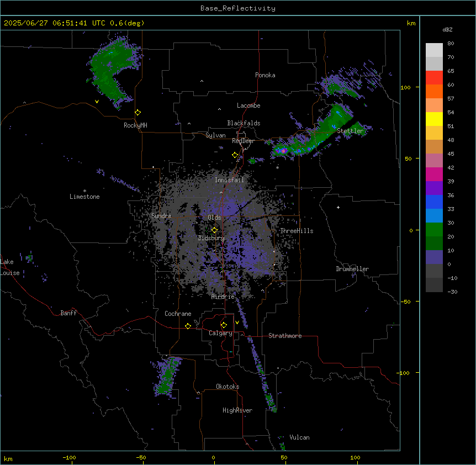Click the RockyMH label
Screen dimensions: 476x465
pyautogui.click(x=135, y=125)
